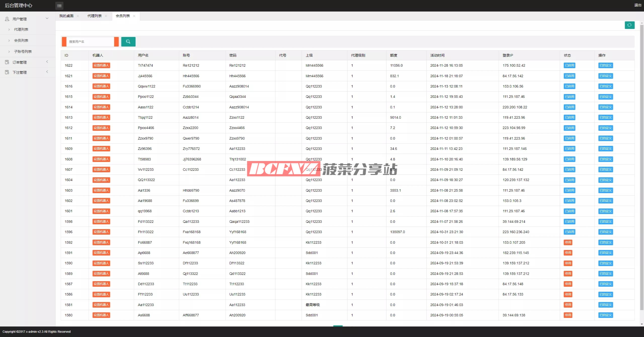The image size is (644, 337).
Task: Click the hamburger menu icon in header
Action: click(x=59, y=6)
